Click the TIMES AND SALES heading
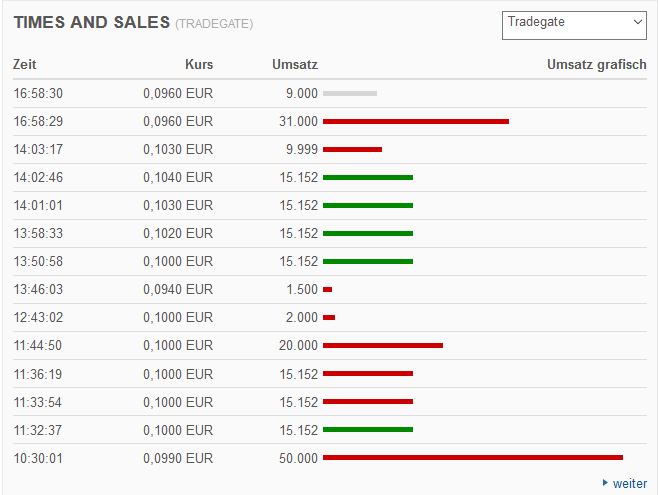Image resolution: width=659 pixels, height=495 pixels. (x=92, y=22)
